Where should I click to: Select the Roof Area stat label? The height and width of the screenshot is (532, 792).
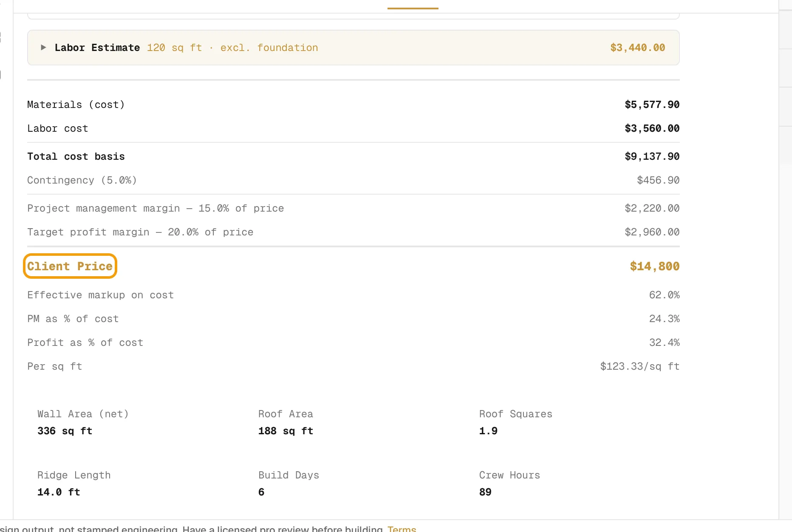click(286, 414)
